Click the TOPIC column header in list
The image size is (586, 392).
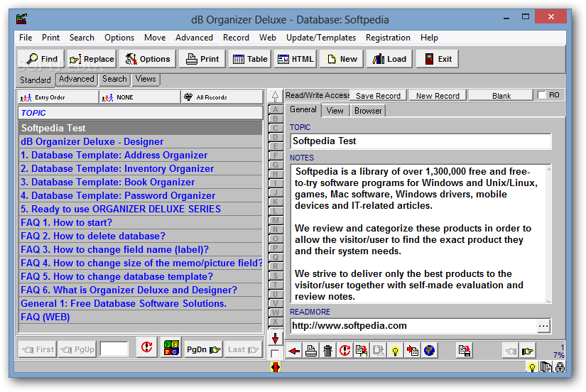[141, 113]
